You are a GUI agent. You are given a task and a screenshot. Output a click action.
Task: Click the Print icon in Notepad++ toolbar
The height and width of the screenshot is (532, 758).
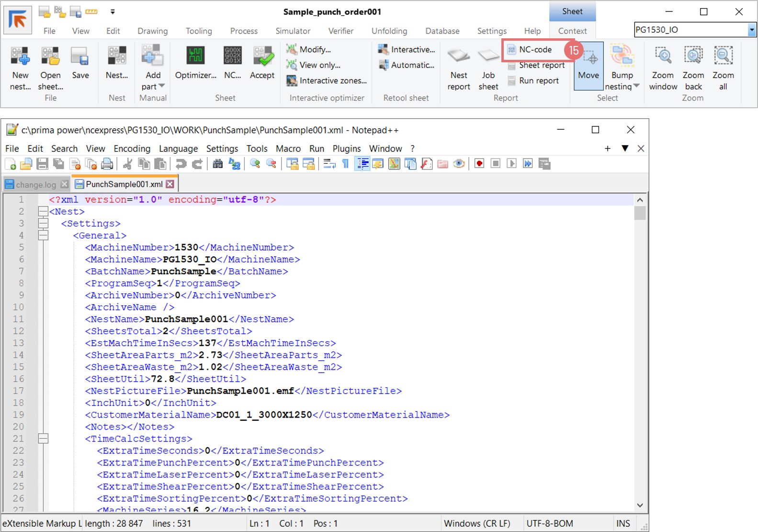coord(107,164)
